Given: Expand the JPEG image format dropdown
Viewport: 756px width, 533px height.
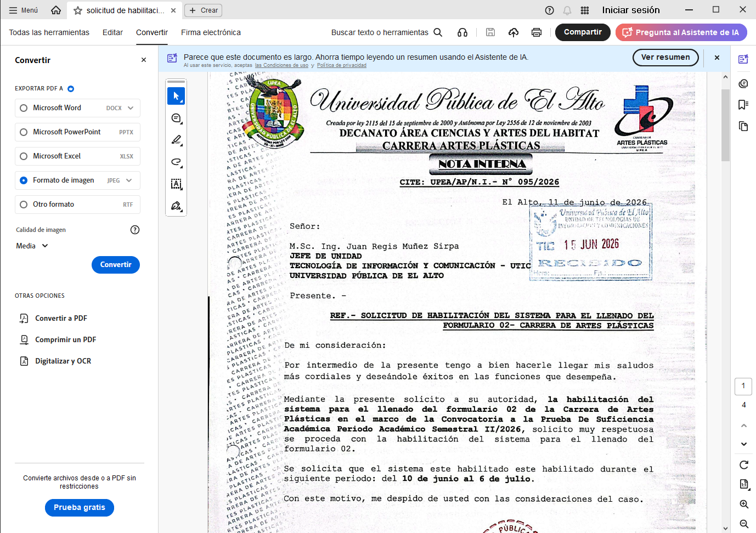Looking at the screenshot, I should [x=129, y=180].
